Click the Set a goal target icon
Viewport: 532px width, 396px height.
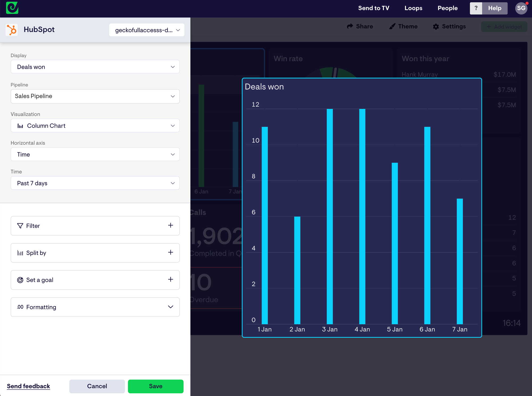coord(20,280)
